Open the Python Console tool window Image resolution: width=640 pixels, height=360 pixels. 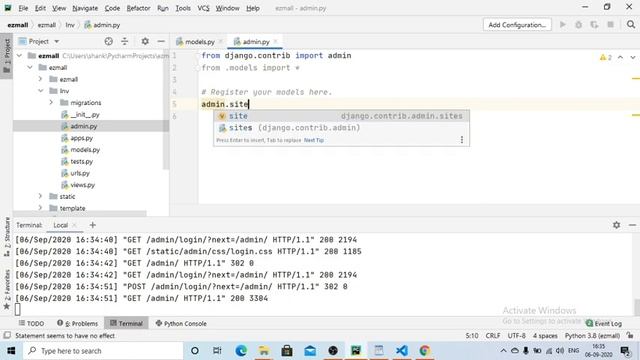181,323
